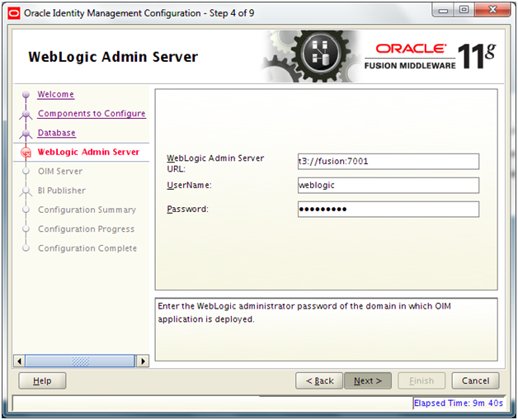Click the Configuration Summary step circle

point(26,210)
